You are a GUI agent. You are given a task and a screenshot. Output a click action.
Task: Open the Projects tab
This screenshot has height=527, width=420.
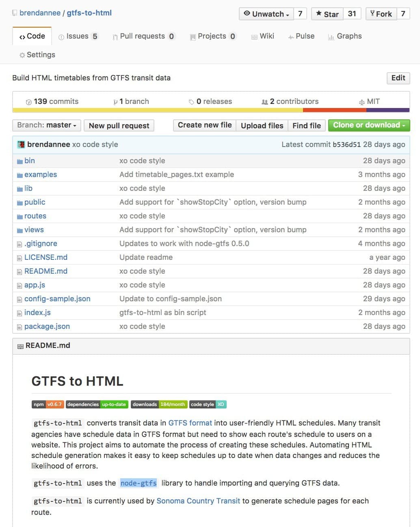[213, 36]
